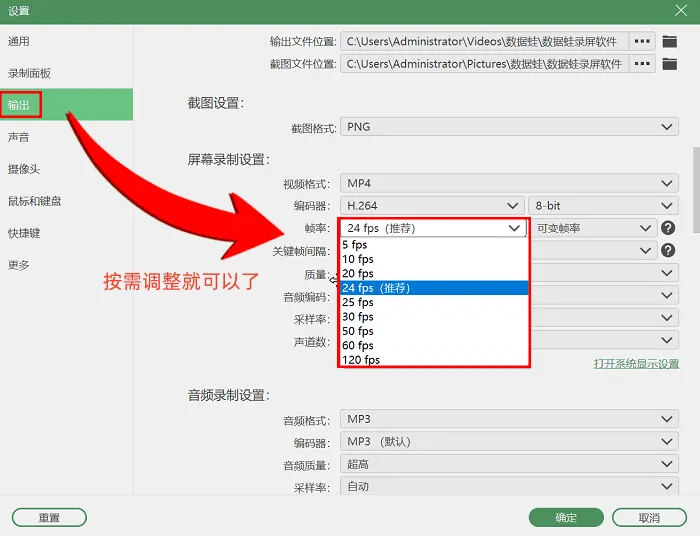The image size is (700, 536).
Task: Go to the 摄像头 settings tab
Action: (67, 169)
